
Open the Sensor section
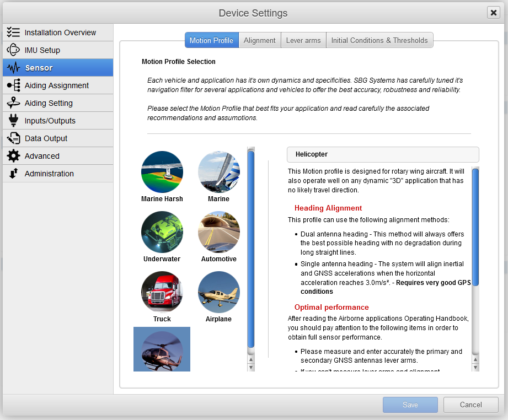(x=58, y=68)
